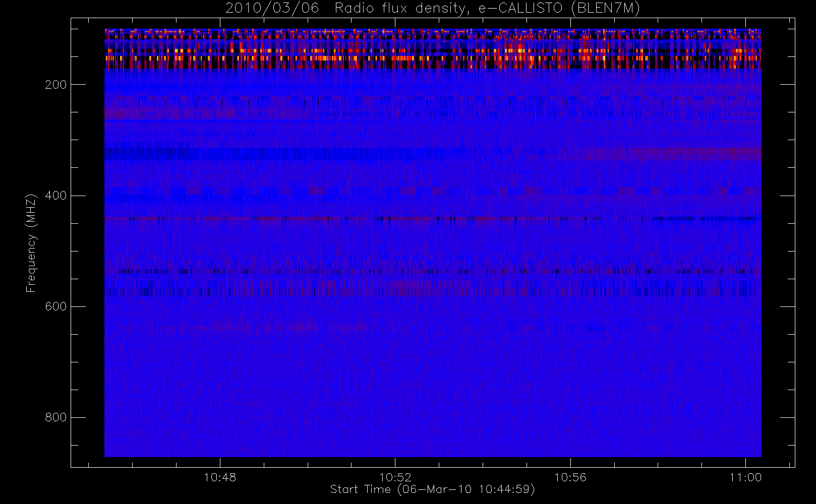
Task: Click the 11:00 time axis label
Action: coord(745,477)
